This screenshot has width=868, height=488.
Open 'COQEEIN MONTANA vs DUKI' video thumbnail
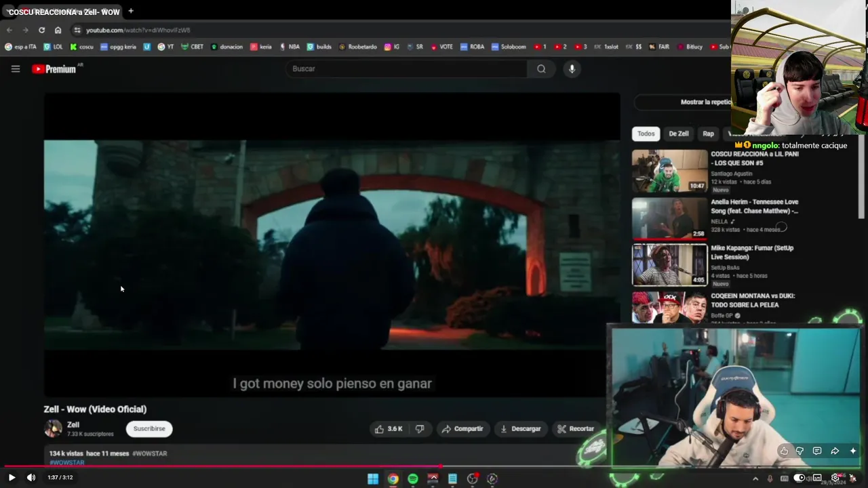(669, 308)
